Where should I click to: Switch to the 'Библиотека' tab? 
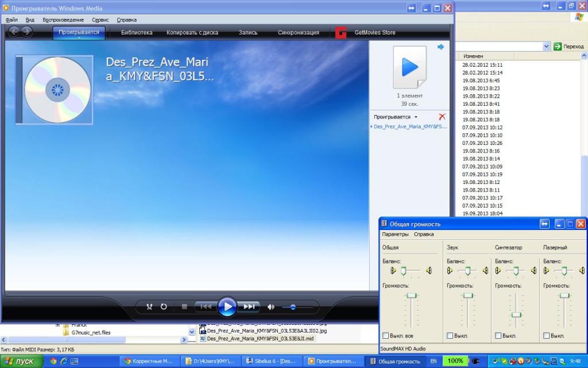pos(137,33)
